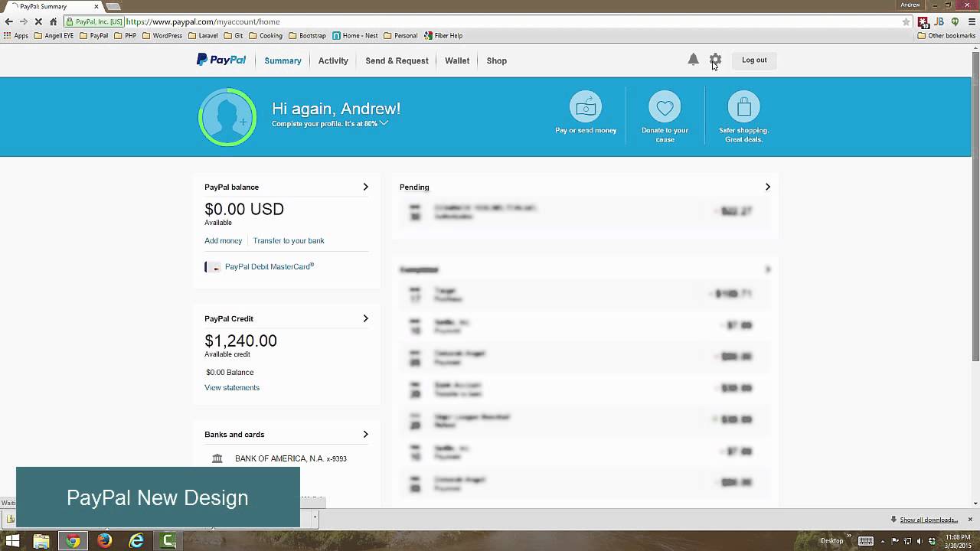Expand the PayPal Credit section arrow
The image size is (980, 551).
pos(365,318)
